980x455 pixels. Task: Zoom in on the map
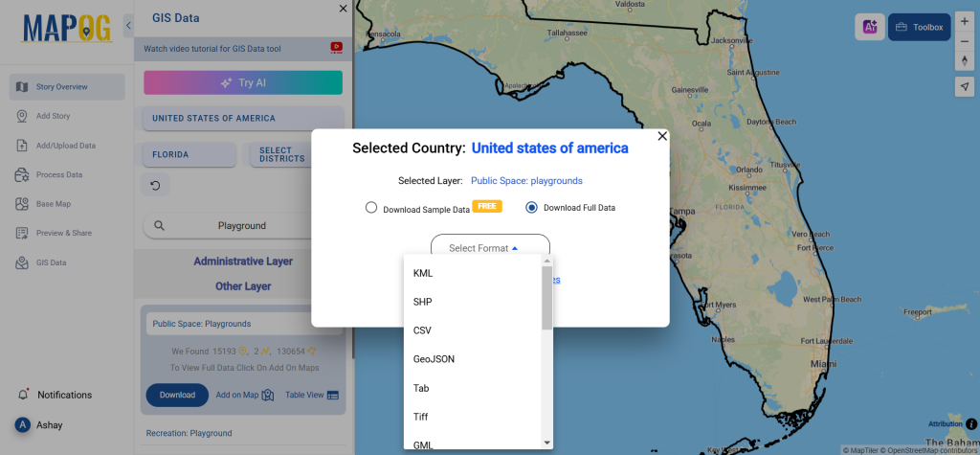965,21
